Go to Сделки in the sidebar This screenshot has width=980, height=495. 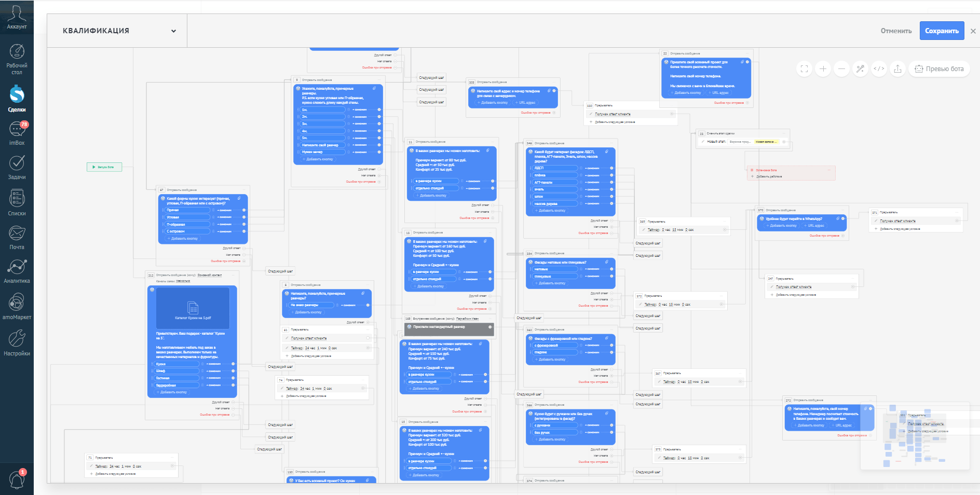point(17,99)
